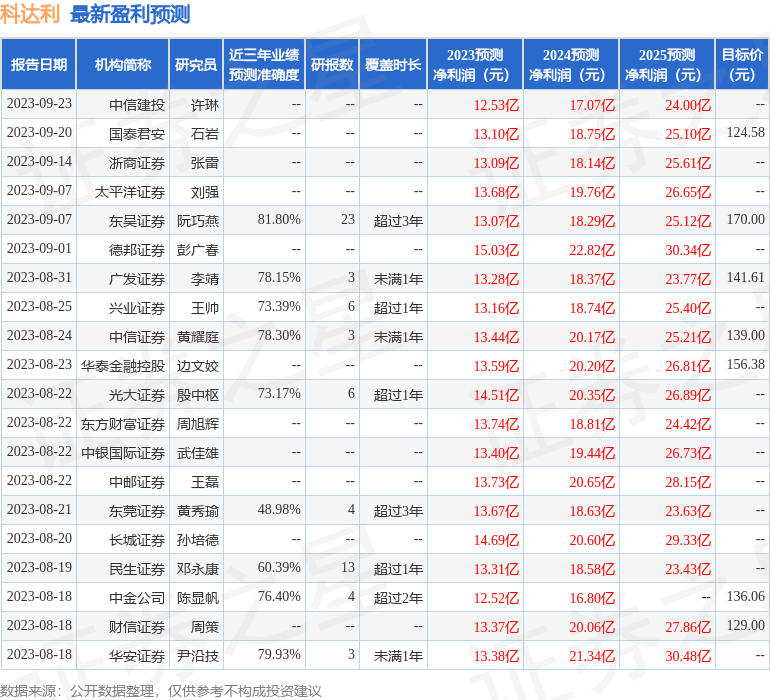Image resolution: width=770 pixels, height=700 pixels.
Task: Click institution 太平洋证券
Action: [130, 192]
